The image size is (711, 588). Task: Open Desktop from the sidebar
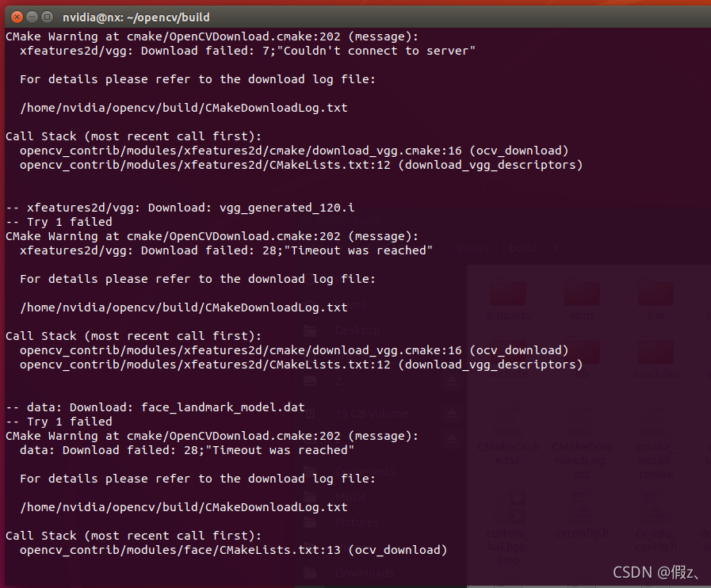pyautogui.click(x=357, y=330)
